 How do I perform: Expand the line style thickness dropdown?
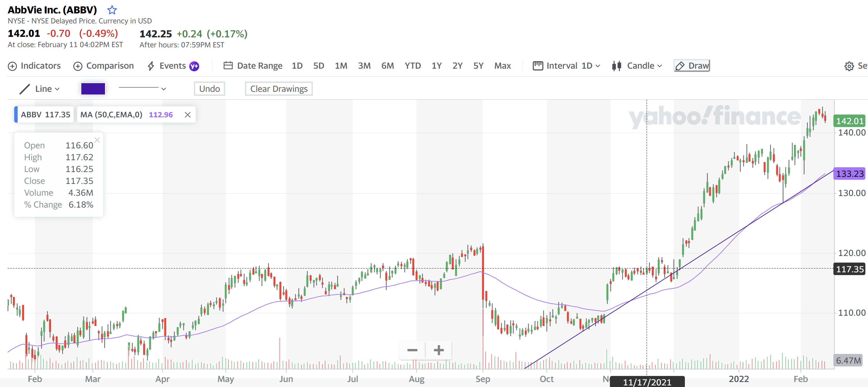click(x=142, y=89)
